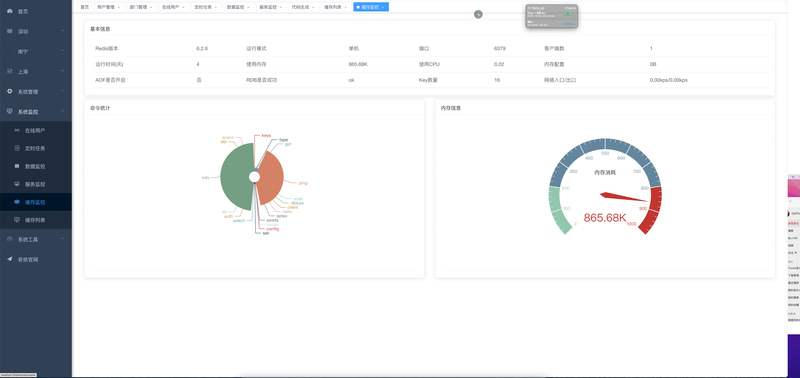
Task: Click the highlighted 缓存监控 sidebar icon
Action: pyautogui.click(x=17, y=202)
